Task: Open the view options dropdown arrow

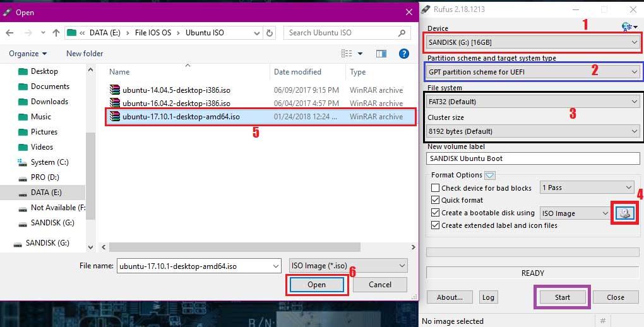Action: [360, 54]
